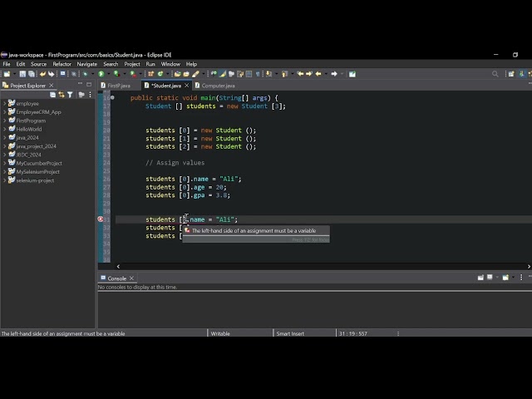Expand the MyCucumberProject node
Viewport: 532px width, 399px height.
point(4,163)
